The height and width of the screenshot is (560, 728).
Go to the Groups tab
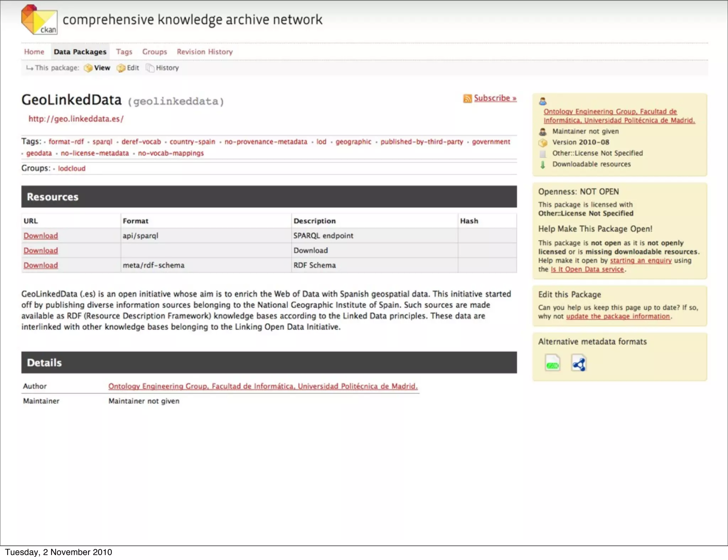(x=155, y=52)
